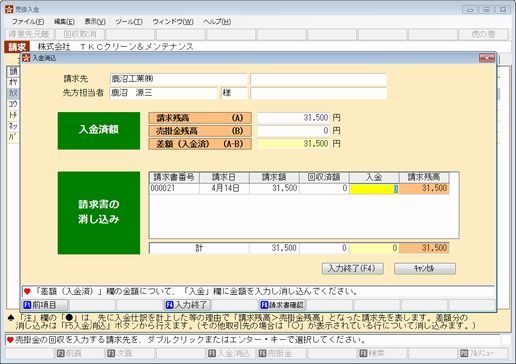Click the green 請求書の消し込み panel label
The image size is (516, 364).
tap(99, 213)
